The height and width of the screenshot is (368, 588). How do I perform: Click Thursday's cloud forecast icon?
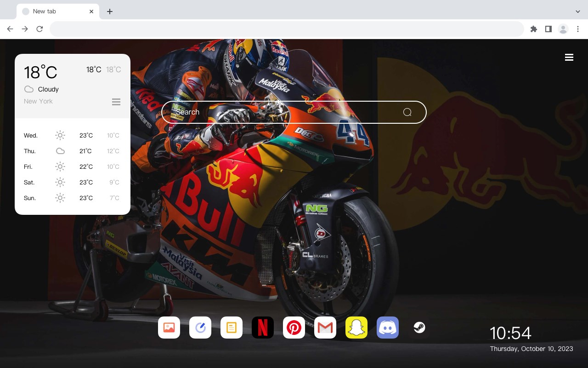60,151
